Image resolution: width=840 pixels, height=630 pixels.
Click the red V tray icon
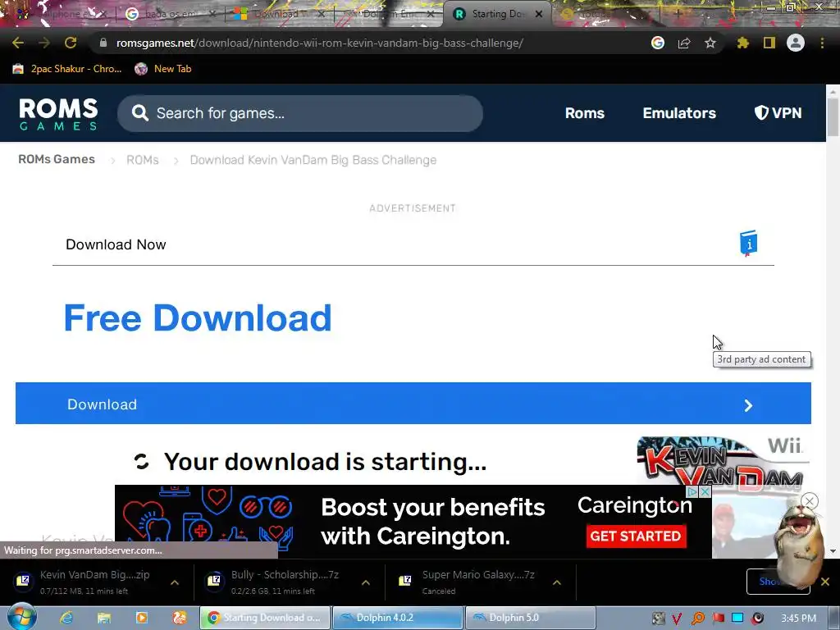677,619
